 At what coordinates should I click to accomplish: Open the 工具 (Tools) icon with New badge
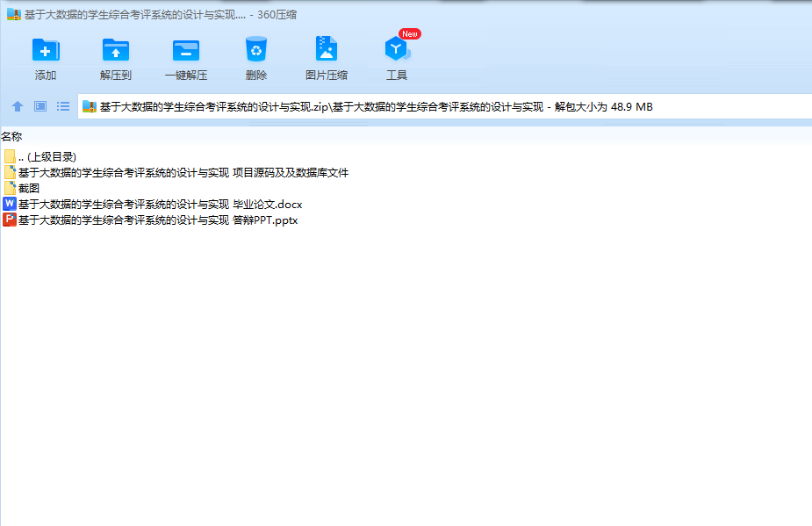(x=398, y=49)
